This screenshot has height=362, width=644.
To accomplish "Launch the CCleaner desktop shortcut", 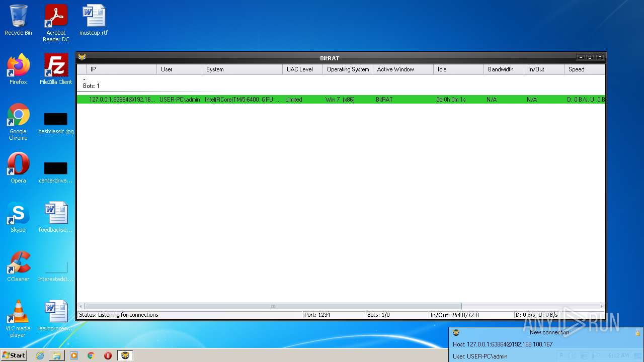I will coord(18,266).
